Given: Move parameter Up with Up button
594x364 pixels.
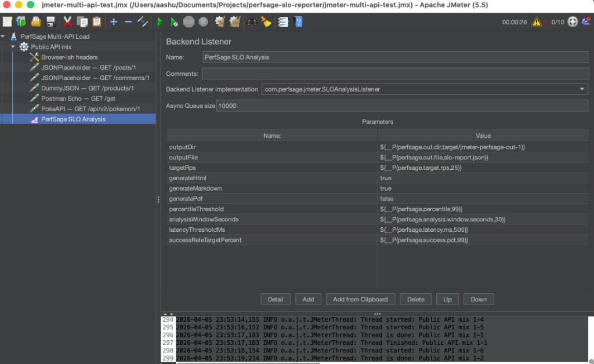Looking at the screenshot, I should pos(447,299).
